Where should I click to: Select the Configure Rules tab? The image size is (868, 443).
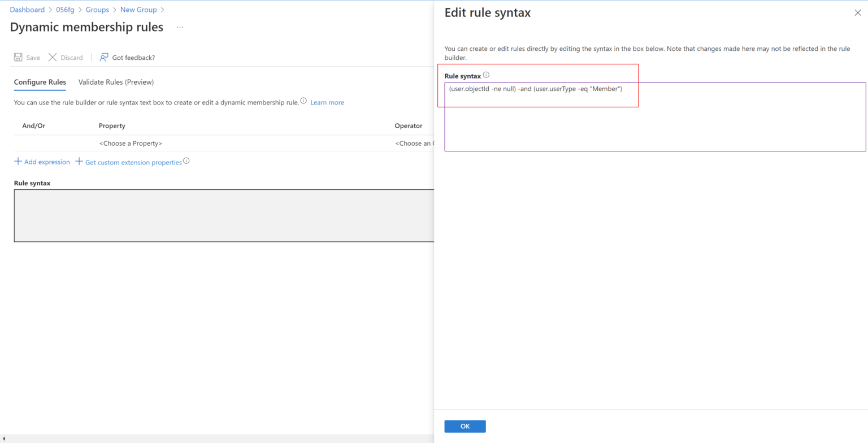click(40, 82)
